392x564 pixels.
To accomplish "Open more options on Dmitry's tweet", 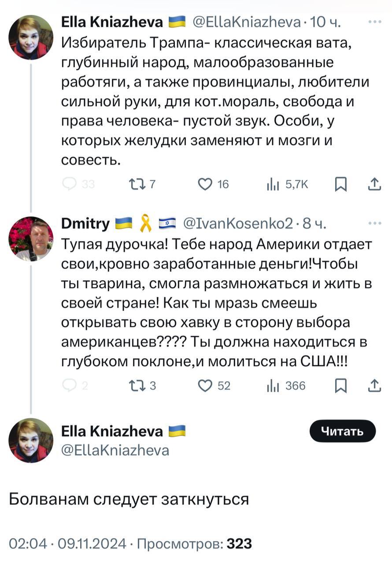I will (x=374, y=223).
